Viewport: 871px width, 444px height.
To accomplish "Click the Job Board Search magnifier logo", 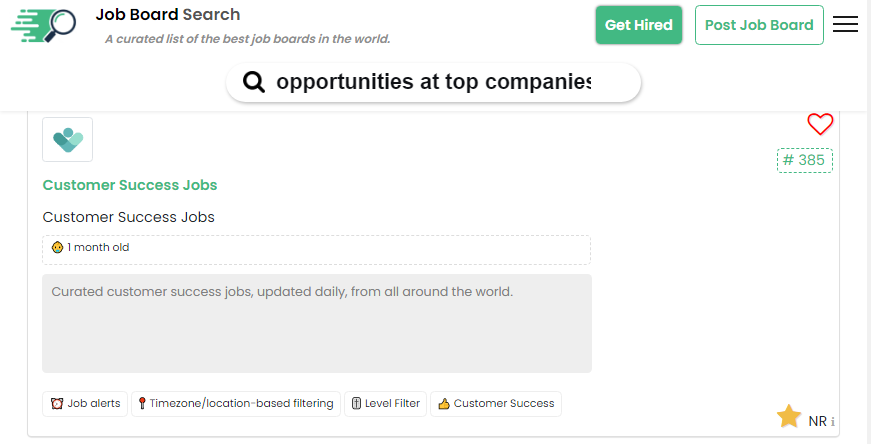I will [44, 26].
